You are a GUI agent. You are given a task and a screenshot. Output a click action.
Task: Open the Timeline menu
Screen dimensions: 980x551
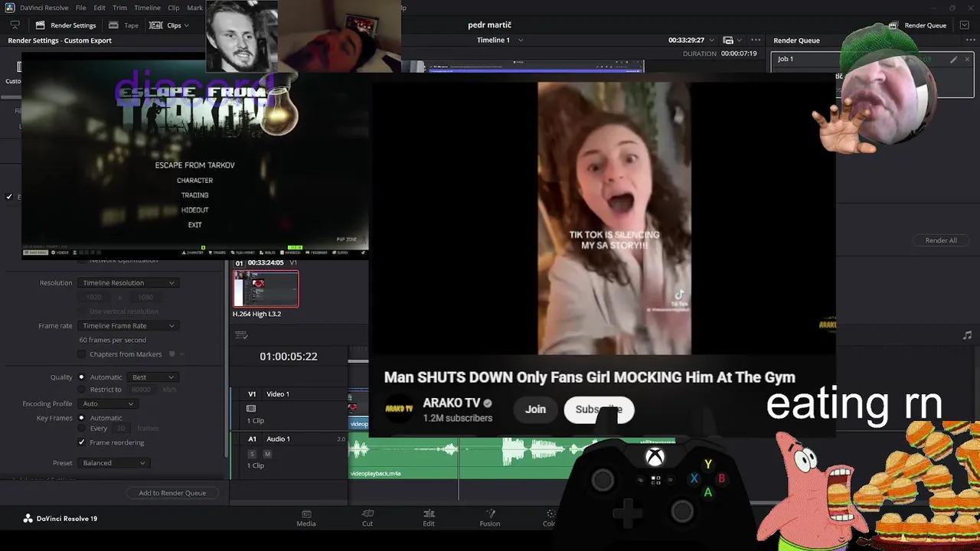pyautogui.click(x=147, y=8)
